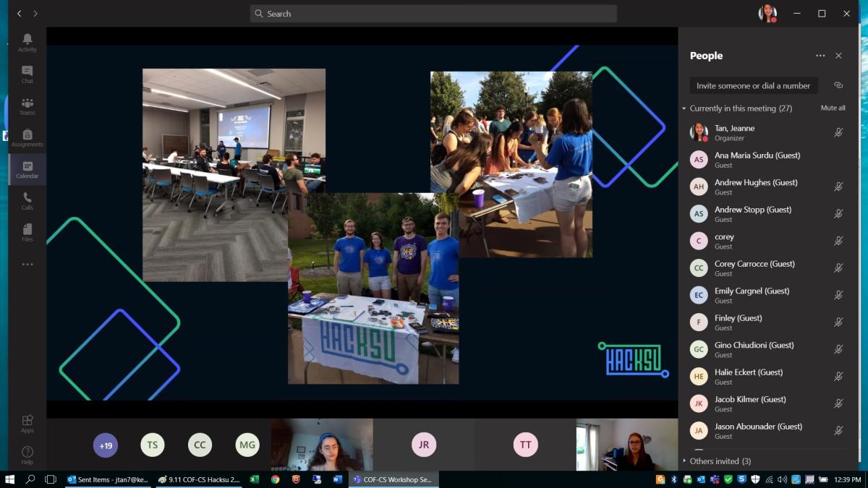Open Windows taskbar search

click(30, 479)
